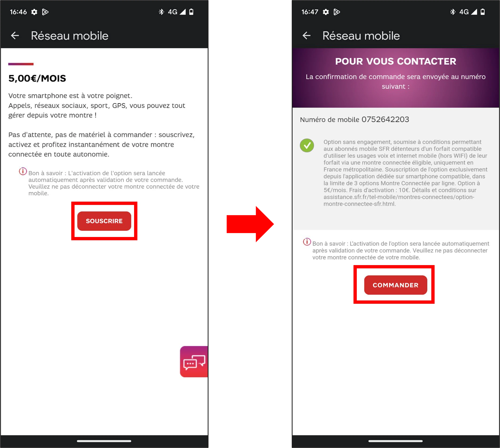Enable the connected watch subscription option

click(395, 285)
